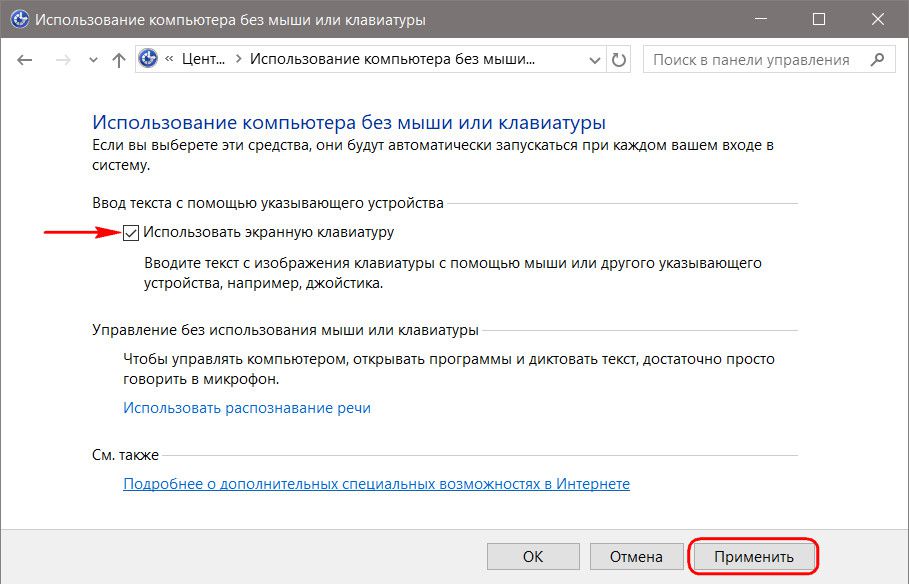Viewport: 909px width, 584px height.
Task: Open recent locations dropdown chevron
Action: tap(93, 60)
